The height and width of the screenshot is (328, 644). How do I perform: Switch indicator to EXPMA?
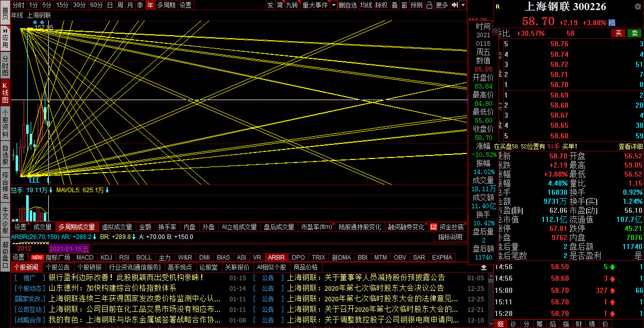pyautogui.click(x=442, y=258)
